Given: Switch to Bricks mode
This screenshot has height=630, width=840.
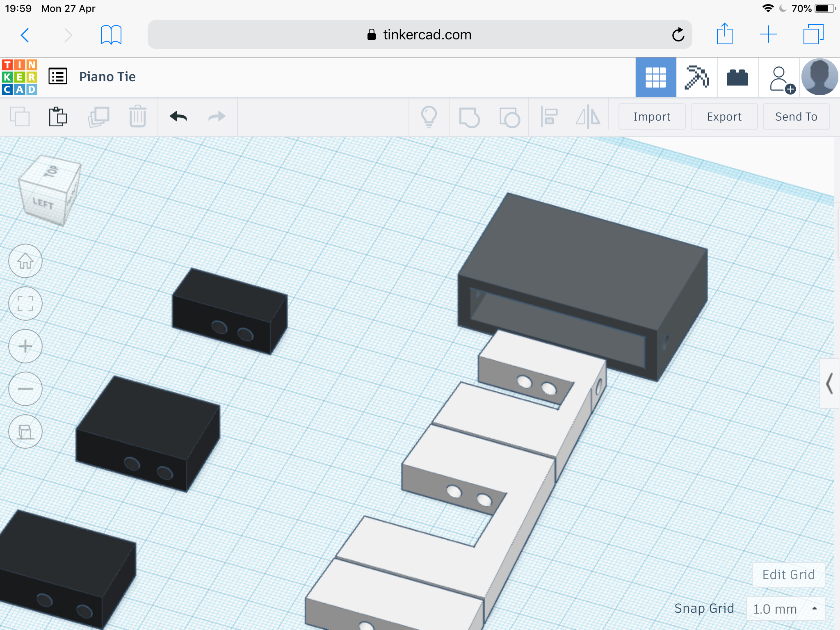Looking at the screenshot, I should point(737,77).
